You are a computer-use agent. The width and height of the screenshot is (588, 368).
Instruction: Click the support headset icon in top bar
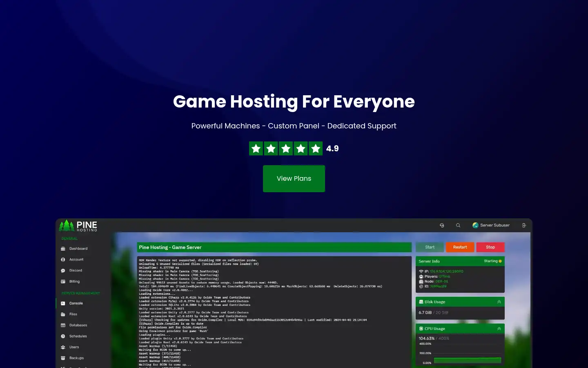442,225
